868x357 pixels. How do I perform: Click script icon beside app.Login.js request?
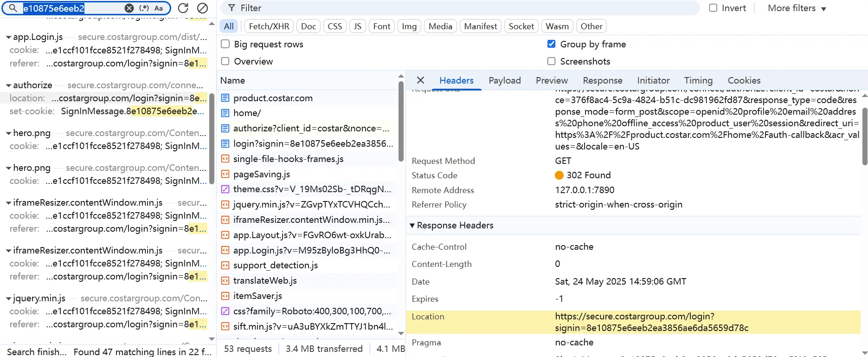click(225, 250)
